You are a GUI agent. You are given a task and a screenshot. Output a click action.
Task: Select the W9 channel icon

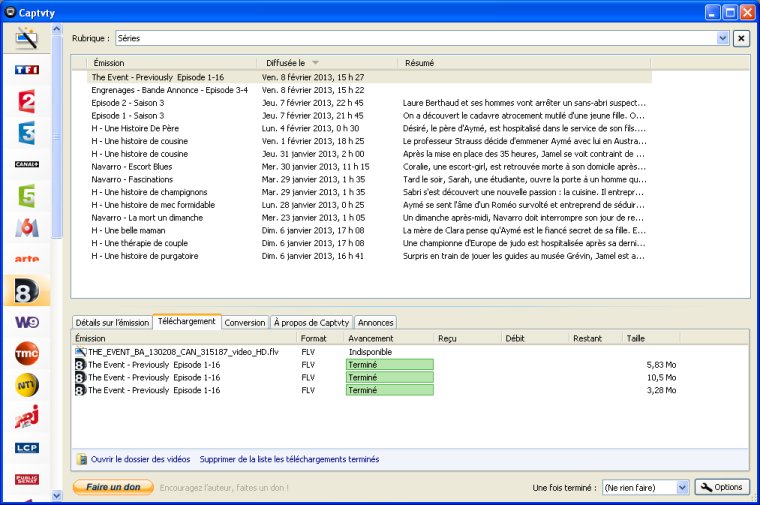click(27, 322)
